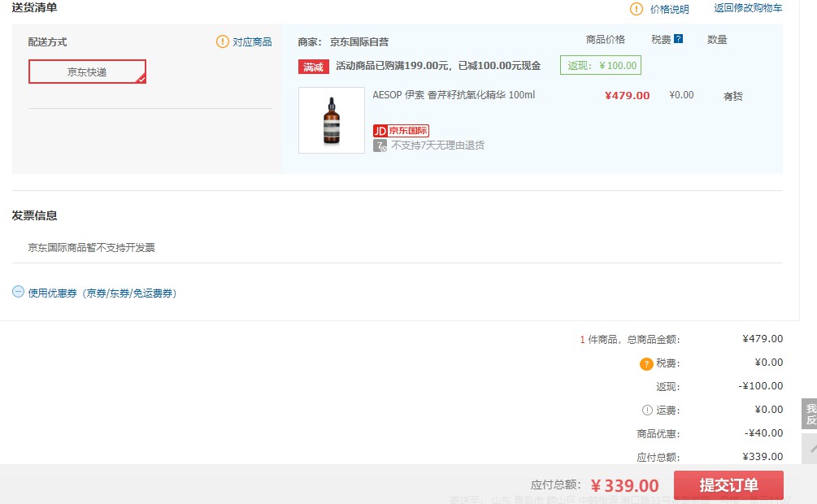This screenshot has height=504, width=817.
Task: Submit order with 提交订单 button
Action: pyautogui.click(x=728, y=485)
